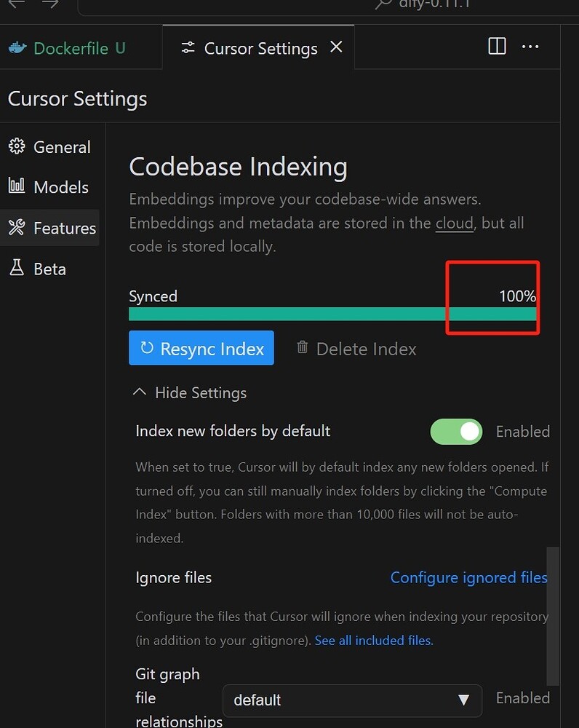Viewport: 579px width, 728px height.
Task: Toggle Index new folders by default switch
Action: pos(456,432)
